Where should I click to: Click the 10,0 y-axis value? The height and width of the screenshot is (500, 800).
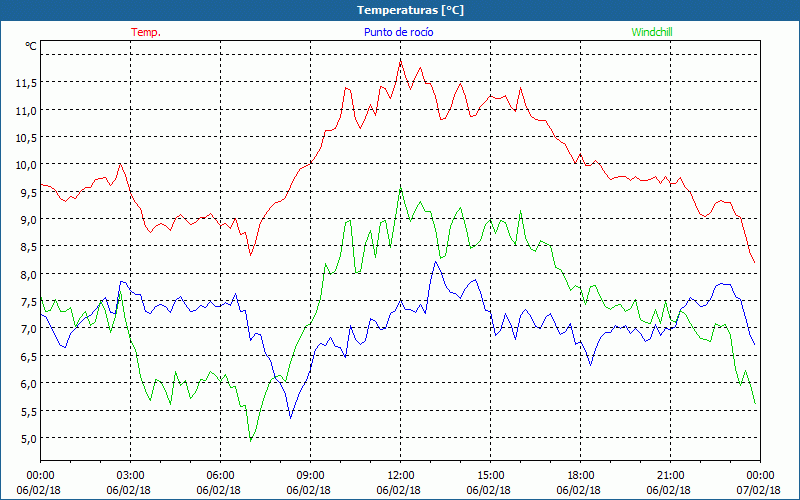coord(26,165)
